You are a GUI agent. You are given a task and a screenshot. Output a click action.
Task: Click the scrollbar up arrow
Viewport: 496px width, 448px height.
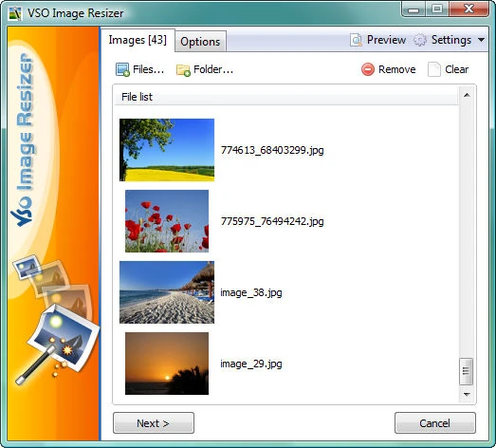click(467, 95)
